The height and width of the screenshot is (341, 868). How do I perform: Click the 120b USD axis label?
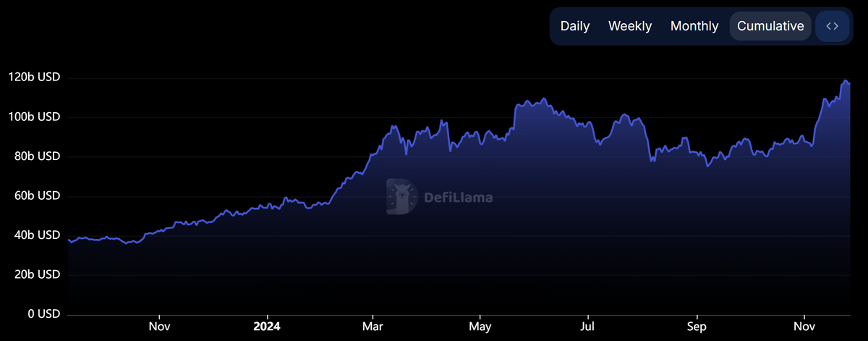tap(33, 77)
